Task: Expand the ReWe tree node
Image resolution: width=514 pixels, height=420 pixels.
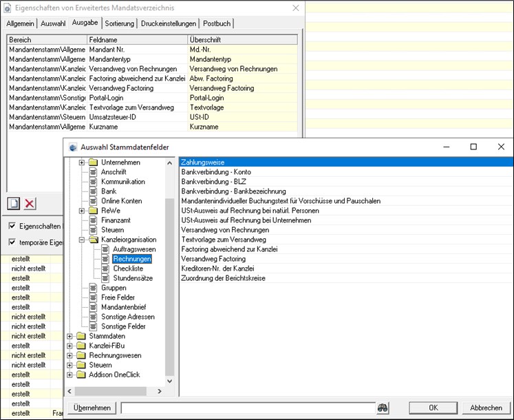Action: pyautogui.click(x=82, y=211)
